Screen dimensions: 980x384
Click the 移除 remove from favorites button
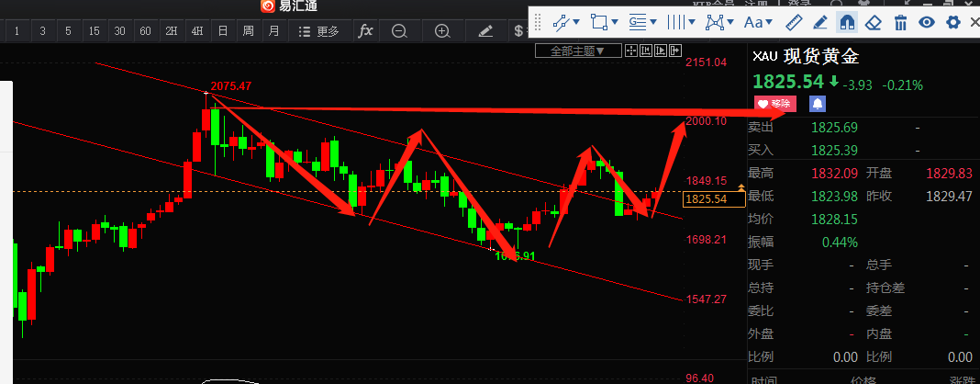coord(774,104)
